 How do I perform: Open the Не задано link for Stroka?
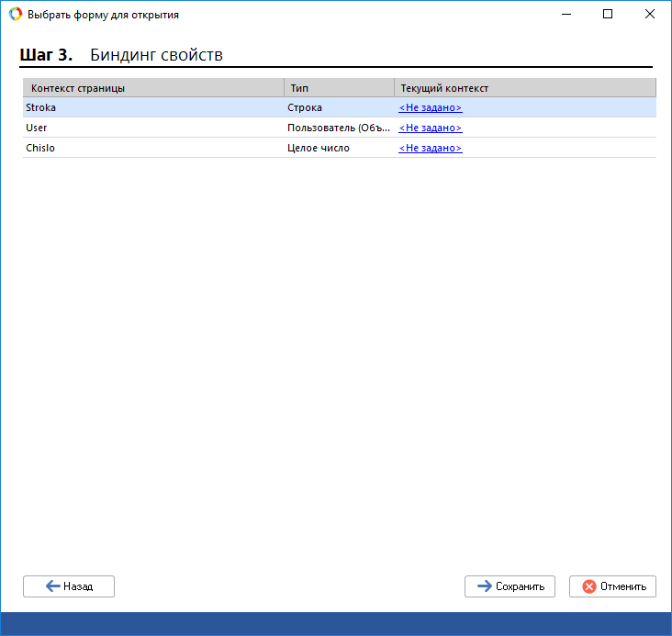pyautogui.click(x=430, y=107)
